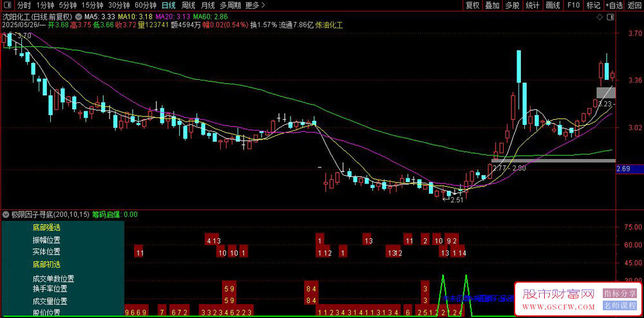Click the 底部初选 label
Image resolution: width=644 pixels, height=318 pixels.
pyautogui.click(x=46, y=265)
